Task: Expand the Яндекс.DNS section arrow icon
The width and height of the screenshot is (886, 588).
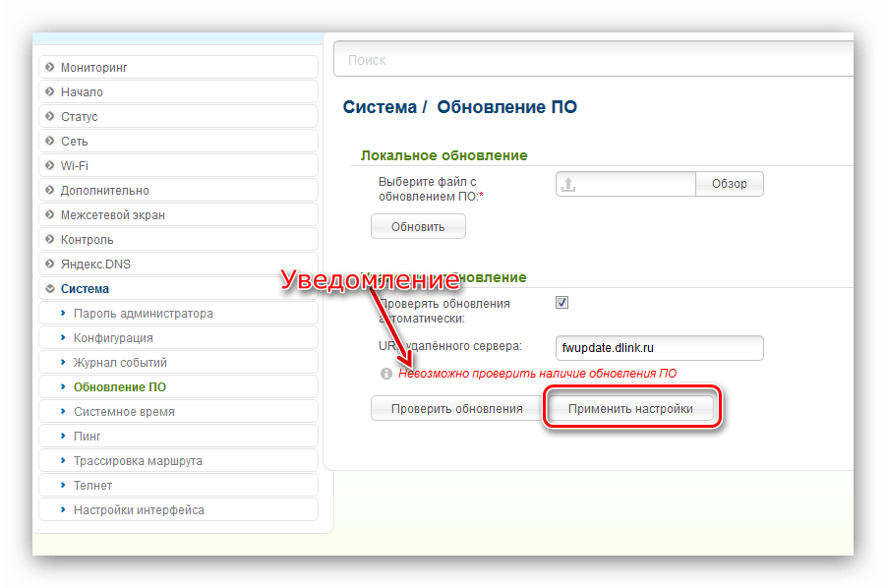Action: [x=50, y=264]
